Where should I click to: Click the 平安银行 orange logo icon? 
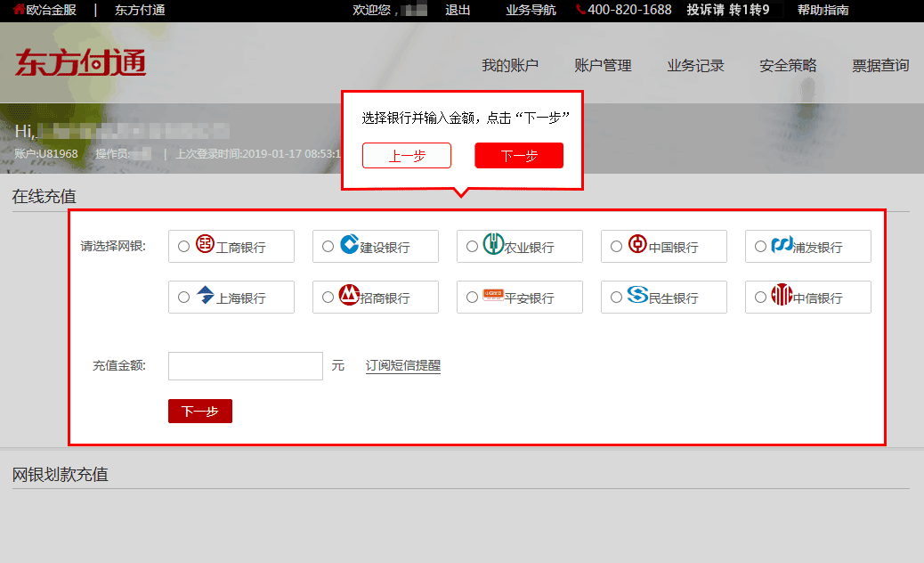(x=493, y=294)
